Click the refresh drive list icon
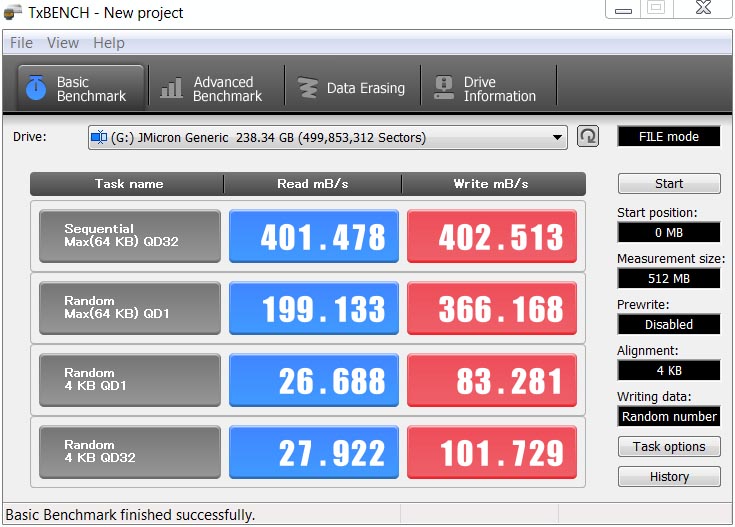 pos(588,137)
